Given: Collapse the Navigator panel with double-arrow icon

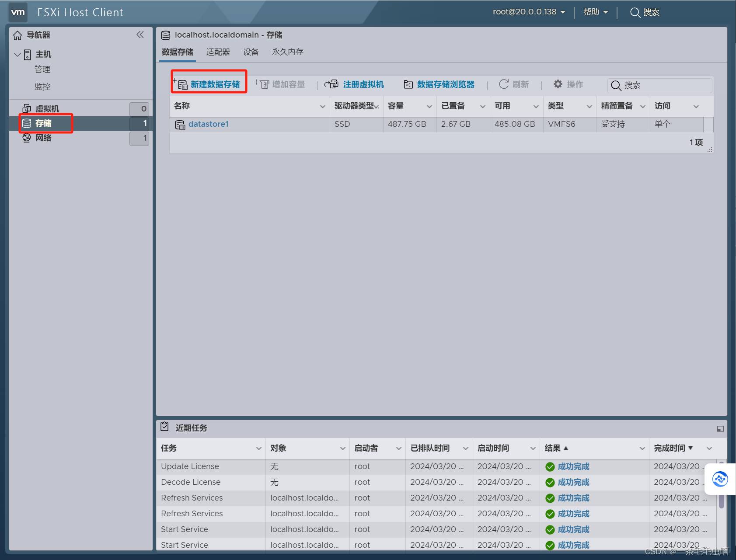Looking at the screenshot, I should pyautogui.click(x=140, y=35).
